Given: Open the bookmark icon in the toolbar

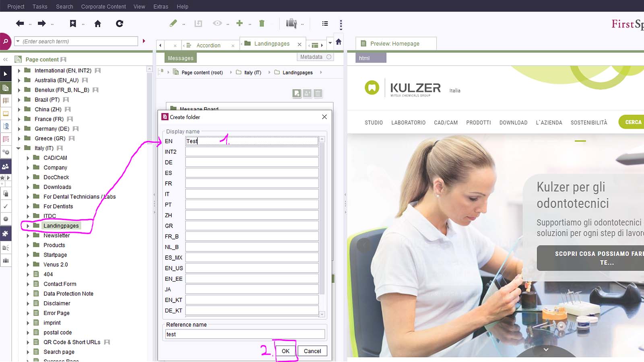Looking at the screenshot, I should pos(72,23).
